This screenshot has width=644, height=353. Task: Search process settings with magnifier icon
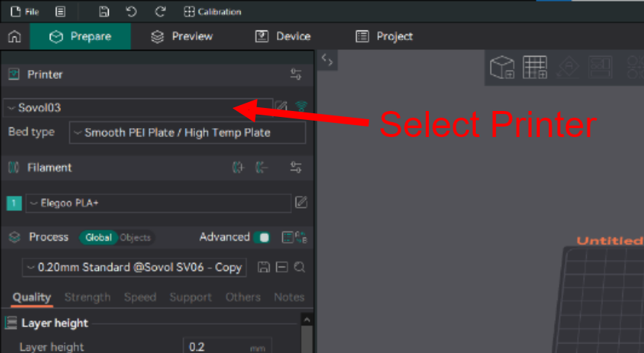point(299,267)
